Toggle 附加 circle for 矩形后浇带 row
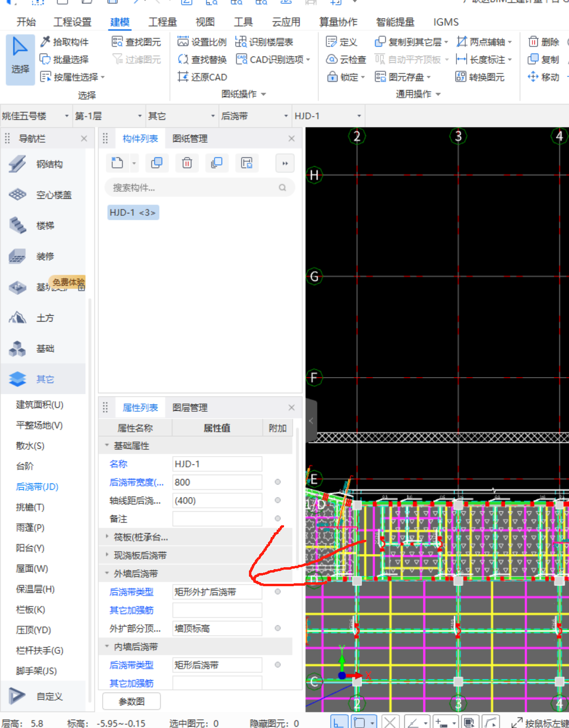Screen dimensions: 569x728 pos(278,665)
